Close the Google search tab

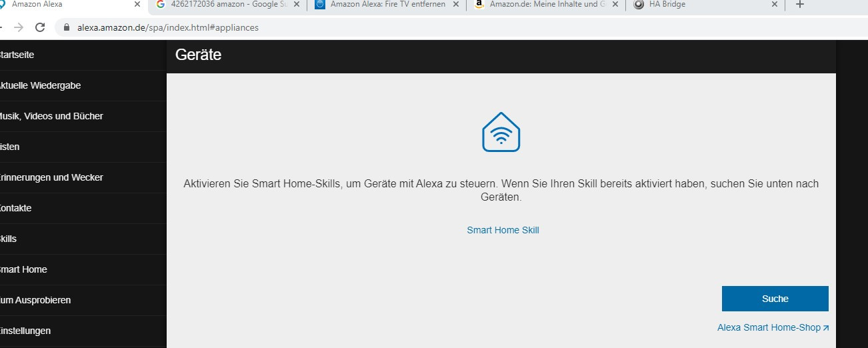(297, 5)
